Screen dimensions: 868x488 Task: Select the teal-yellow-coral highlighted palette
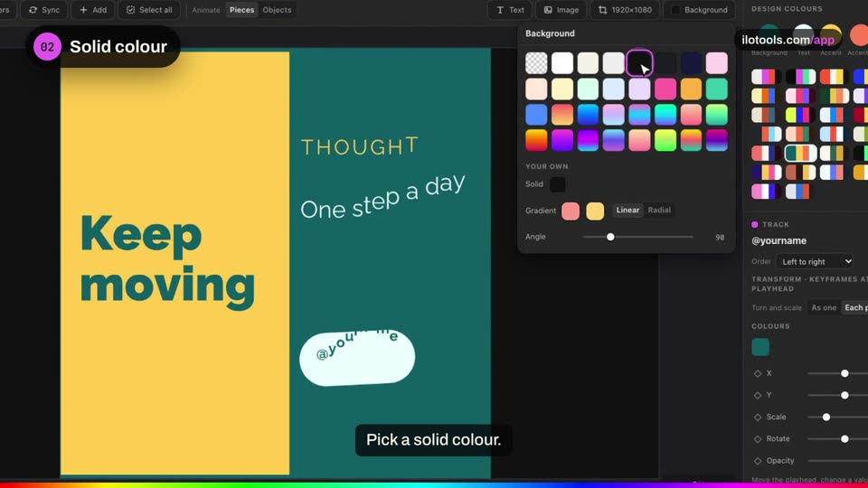pyautogui.click(x=800, y=153)
